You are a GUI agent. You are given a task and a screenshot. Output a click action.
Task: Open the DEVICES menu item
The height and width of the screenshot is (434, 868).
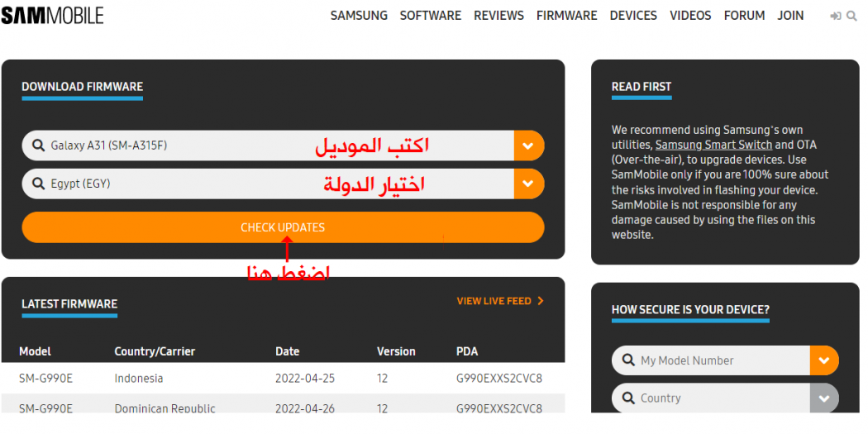(x=634, y=16)
